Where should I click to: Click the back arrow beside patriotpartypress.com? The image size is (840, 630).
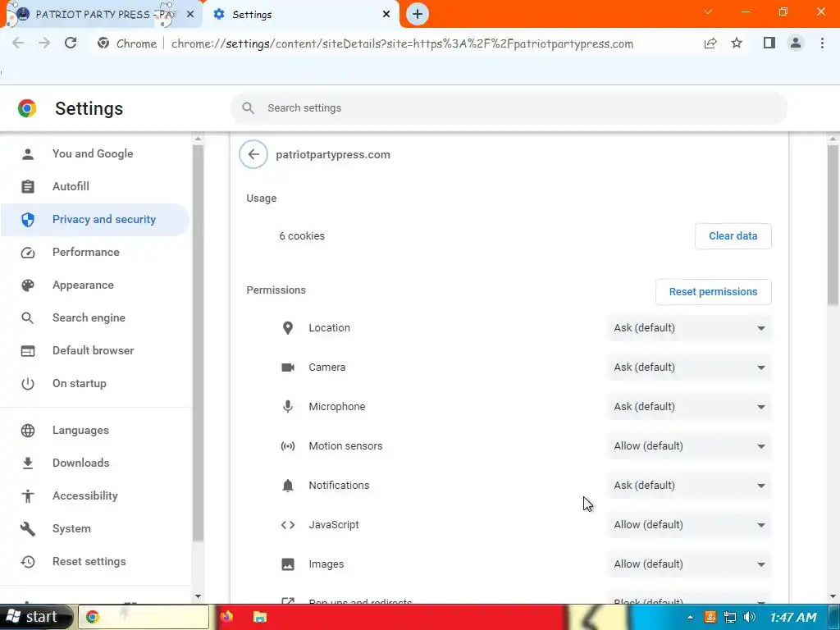click(253, 154)
